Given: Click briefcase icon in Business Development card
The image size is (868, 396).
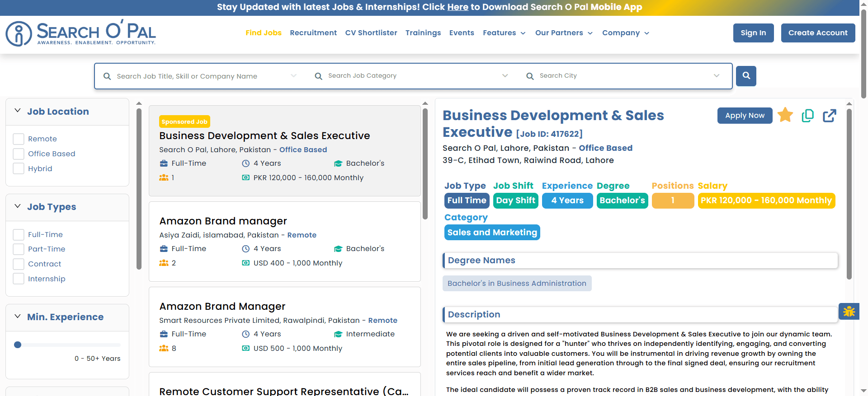Looking at the screenshot, I should 164,163.
